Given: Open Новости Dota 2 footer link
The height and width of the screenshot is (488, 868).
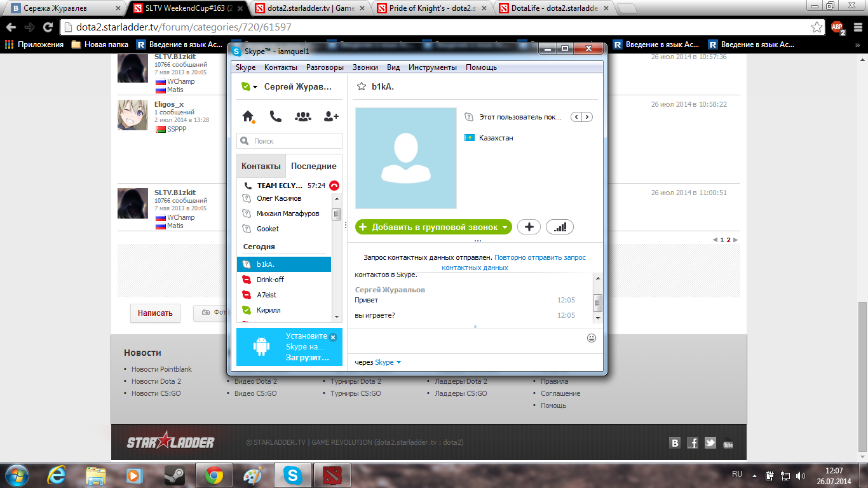Looking at the screenshot, I should 156,381.
